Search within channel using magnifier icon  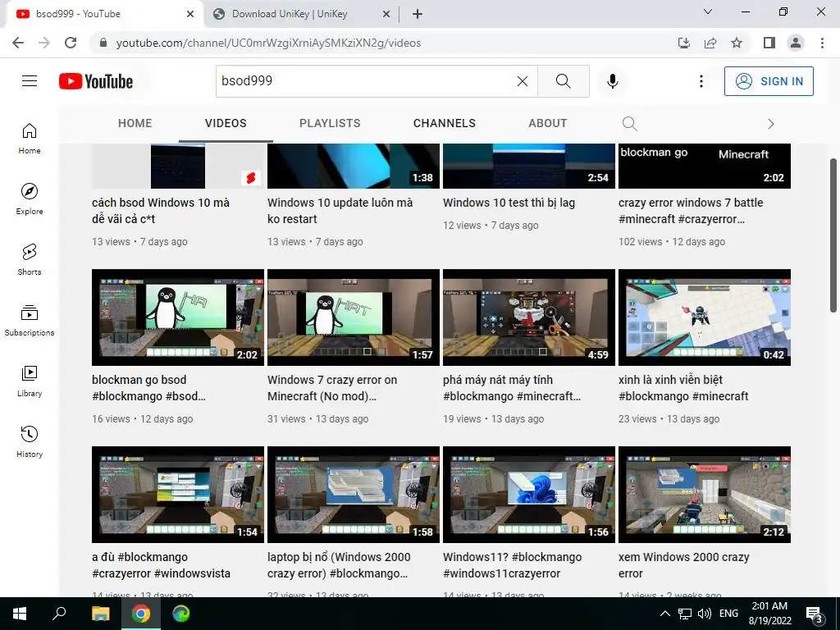point(629,124)
